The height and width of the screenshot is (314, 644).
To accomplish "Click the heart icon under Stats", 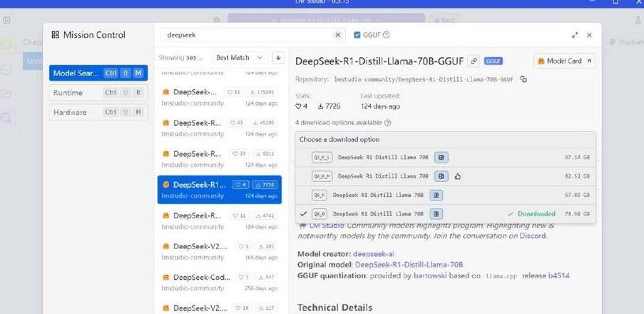I will tap(298, 106).
